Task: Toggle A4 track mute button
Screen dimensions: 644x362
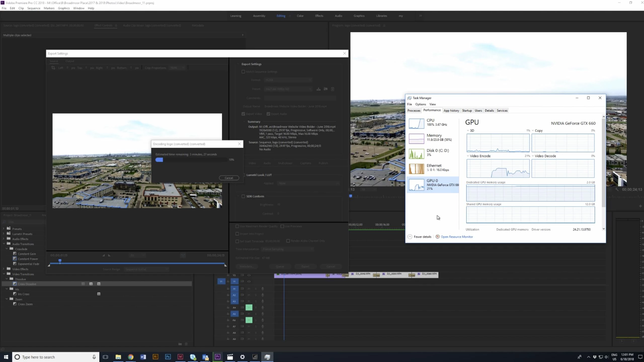Action: (249, 307)
